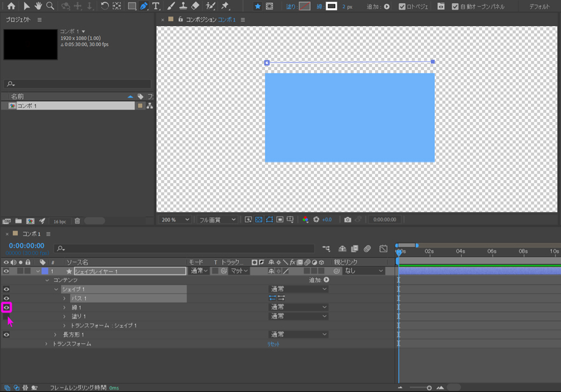Screen dimensions: 561x392
Task: Hide the 線 1 stroke visibility
Action: [6, 307]
